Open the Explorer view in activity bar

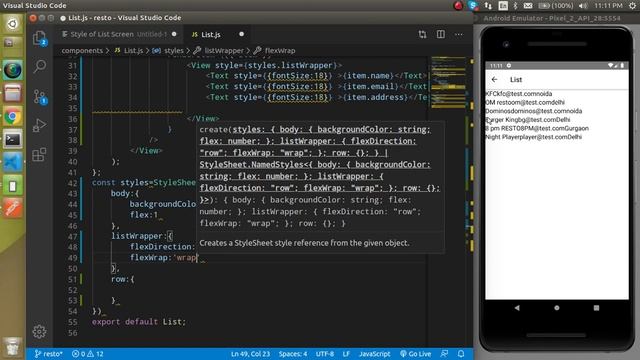coord(40,39)
